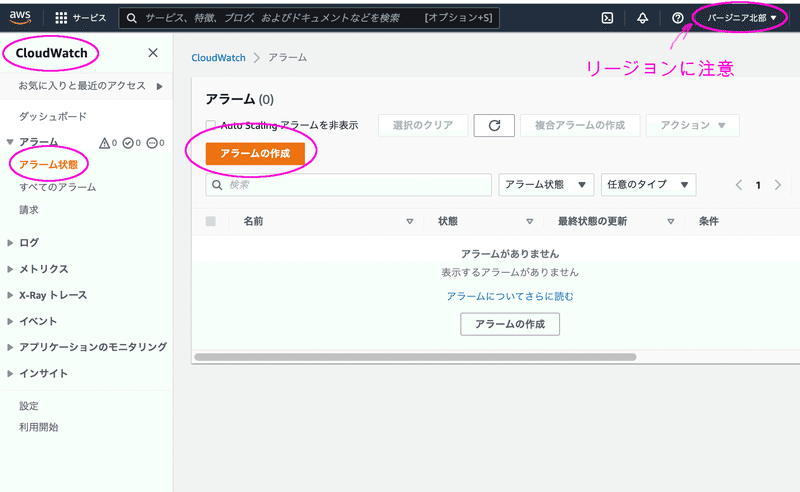This screenshot has width=800, height=492.
Task: Expand favorites and recent access flyout
Action: click(159, 86)
